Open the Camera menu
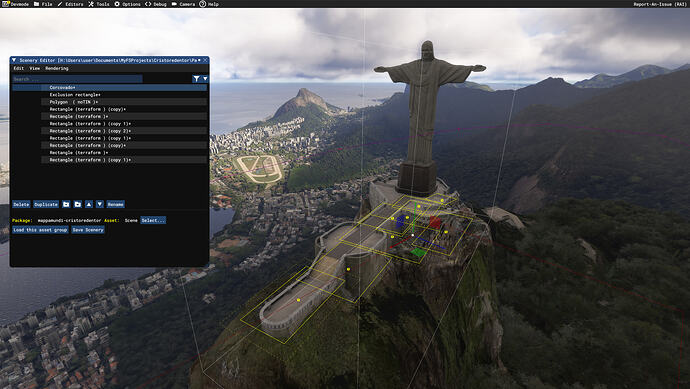This screenshot has width=690, height=389. (x=183, y=4)
